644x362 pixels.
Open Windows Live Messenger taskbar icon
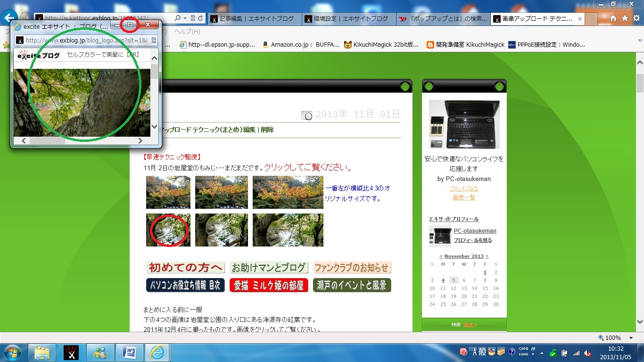tap(100, 352)
